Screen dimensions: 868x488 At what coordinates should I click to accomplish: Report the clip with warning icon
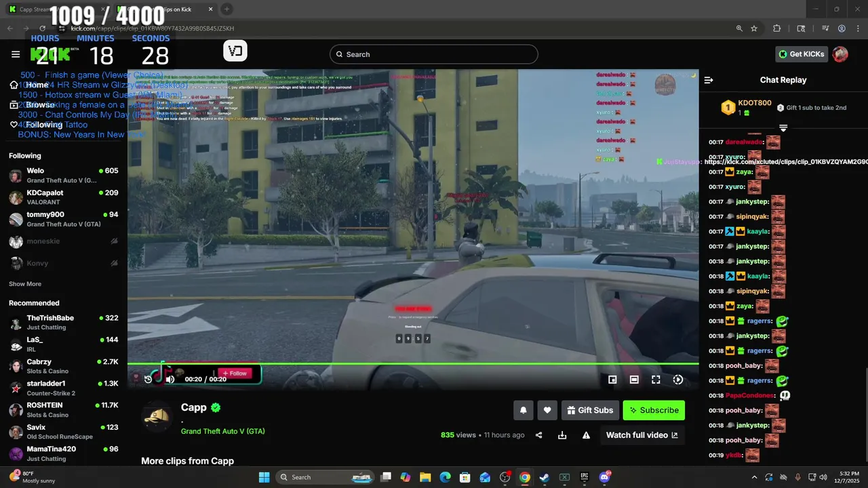(x=586, y=435)
